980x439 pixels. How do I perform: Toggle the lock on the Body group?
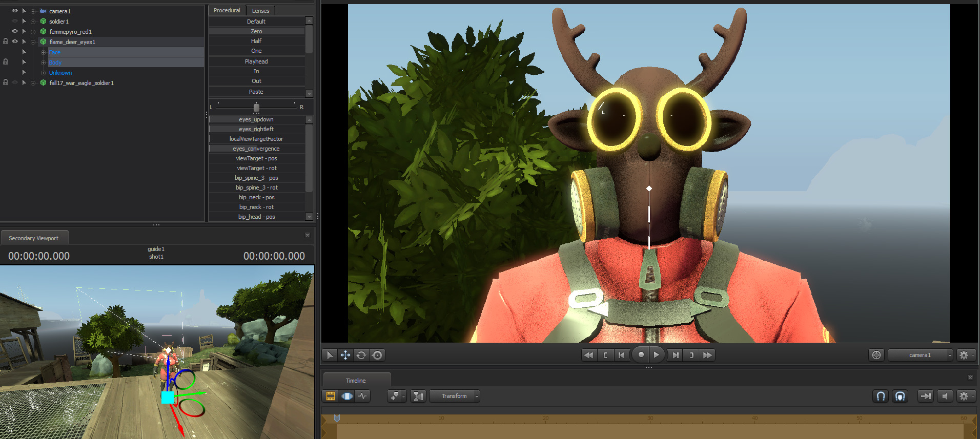point(6,62)
